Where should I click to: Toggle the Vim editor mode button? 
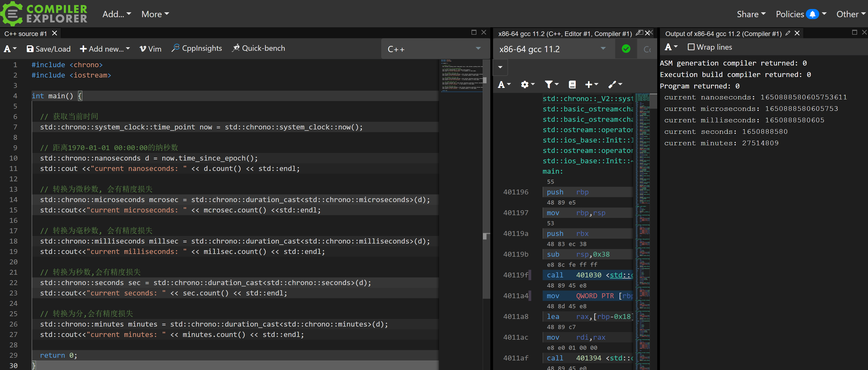150,48
